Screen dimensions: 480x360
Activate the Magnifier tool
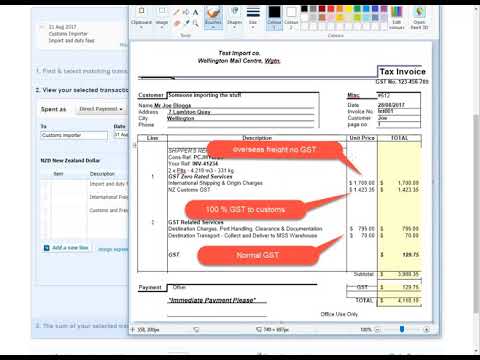pos(196,23)
